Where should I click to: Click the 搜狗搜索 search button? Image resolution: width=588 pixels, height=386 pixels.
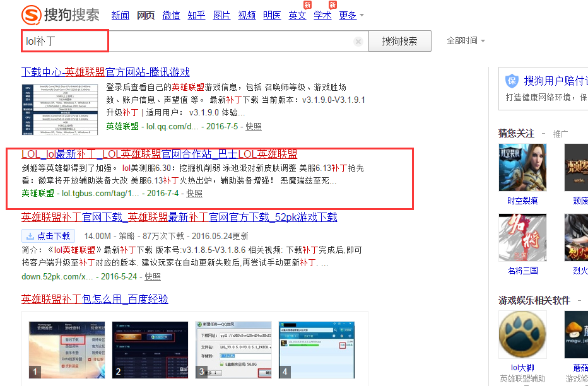[x=400, y=41]
